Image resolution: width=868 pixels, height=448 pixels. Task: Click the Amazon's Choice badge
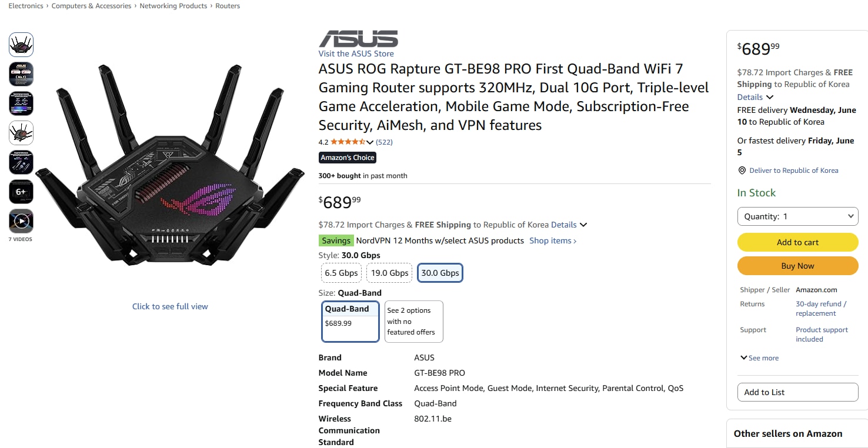(348, 158)
